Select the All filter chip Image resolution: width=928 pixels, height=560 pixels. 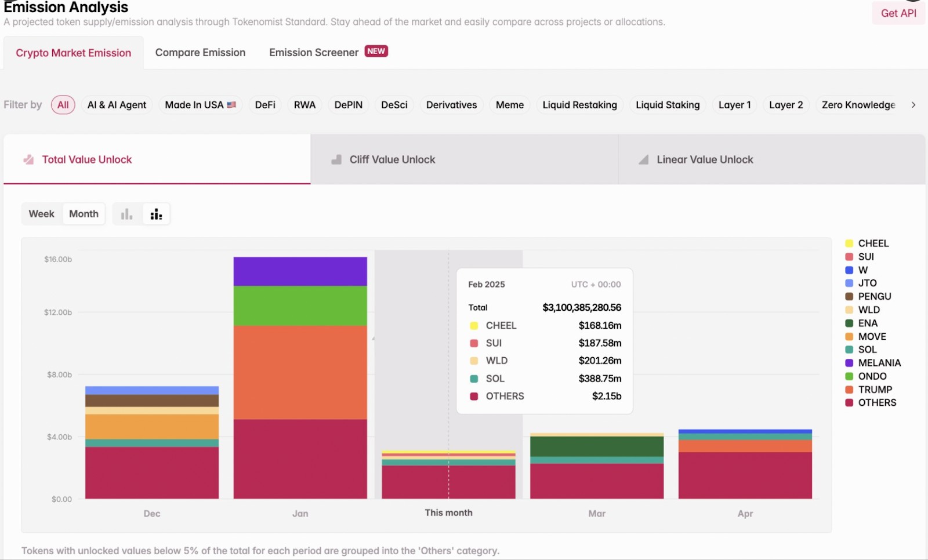tap(63, 105)
